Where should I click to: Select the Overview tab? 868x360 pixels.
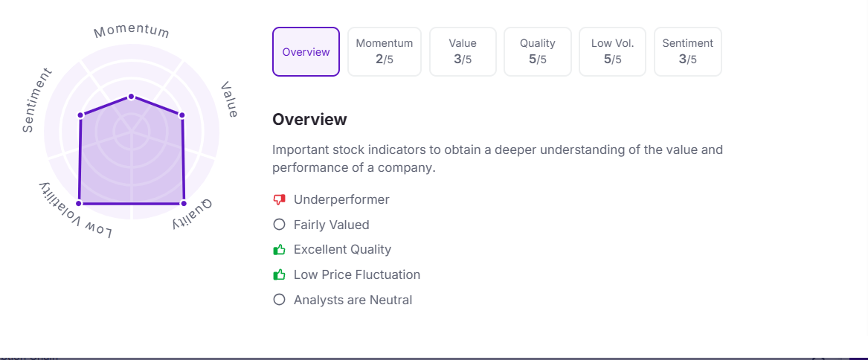coord(306,52)
